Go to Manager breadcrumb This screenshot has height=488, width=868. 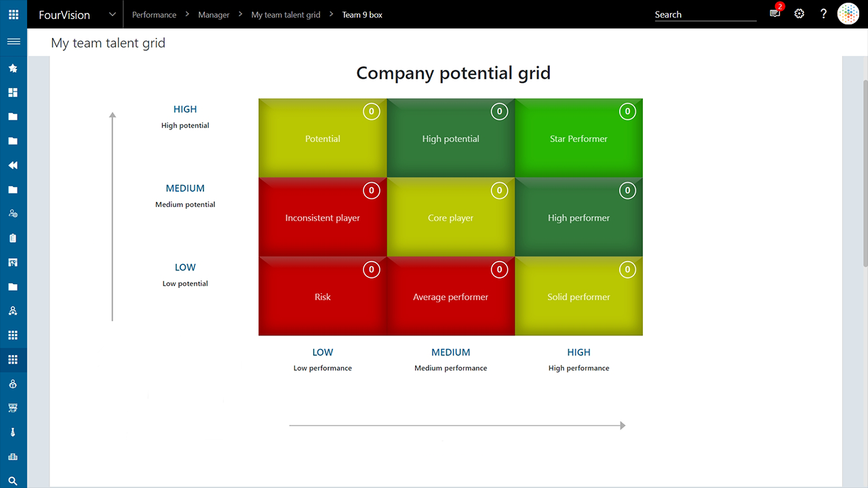pos(214,14)
